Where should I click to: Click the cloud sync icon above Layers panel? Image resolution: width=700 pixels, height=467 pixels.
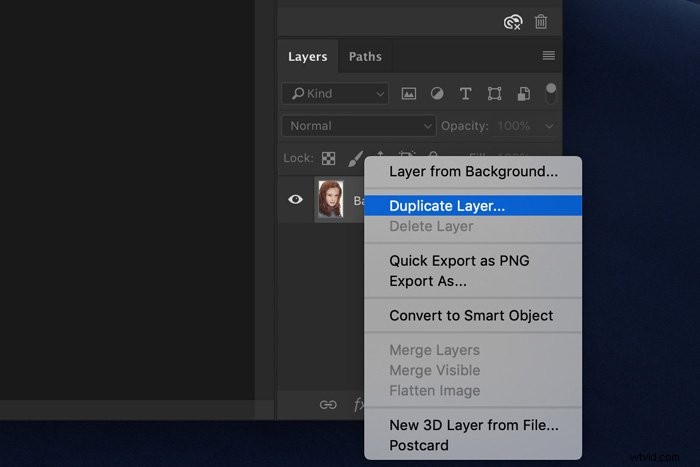pyautogui.click(x=513, y=21)
